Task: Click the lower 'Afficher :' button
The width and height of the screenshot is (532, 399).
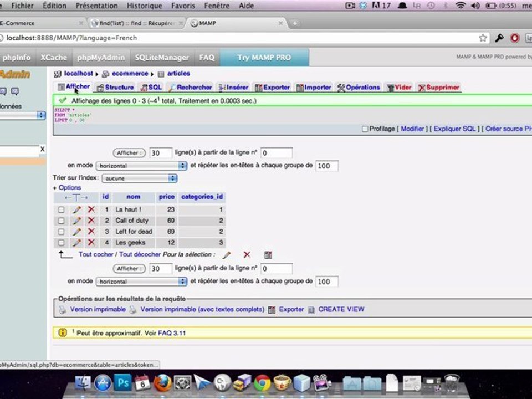Action: click(x=129, y=269)
